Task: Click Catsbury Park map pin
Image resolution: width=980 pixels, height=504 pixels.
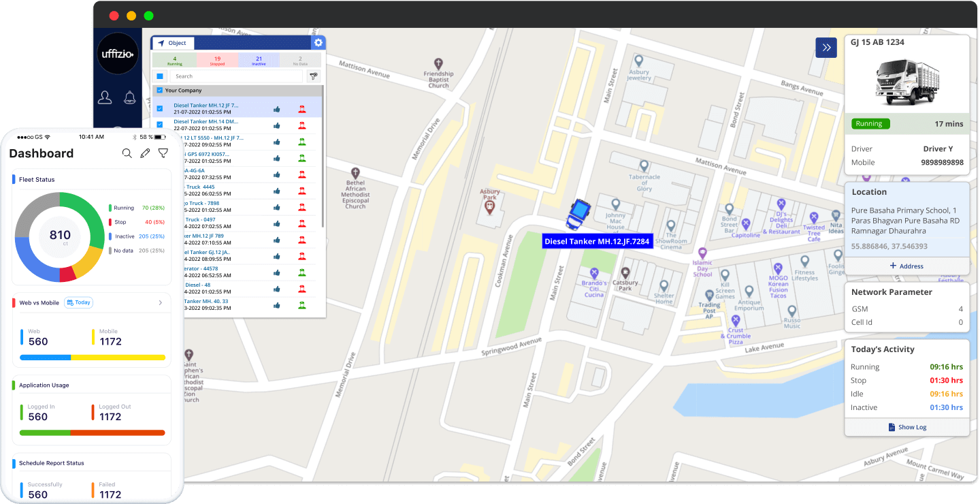Action: (x=625, y=272)
